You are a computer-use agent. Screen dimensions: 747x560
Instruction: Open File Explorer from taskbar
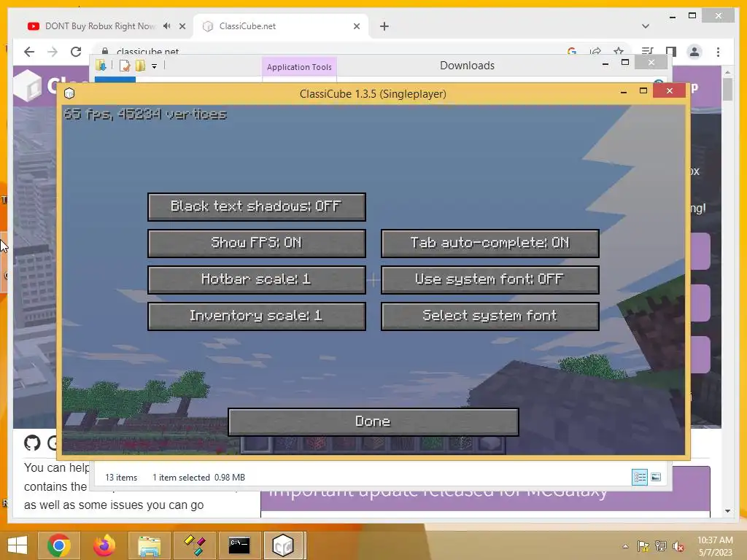149,545
